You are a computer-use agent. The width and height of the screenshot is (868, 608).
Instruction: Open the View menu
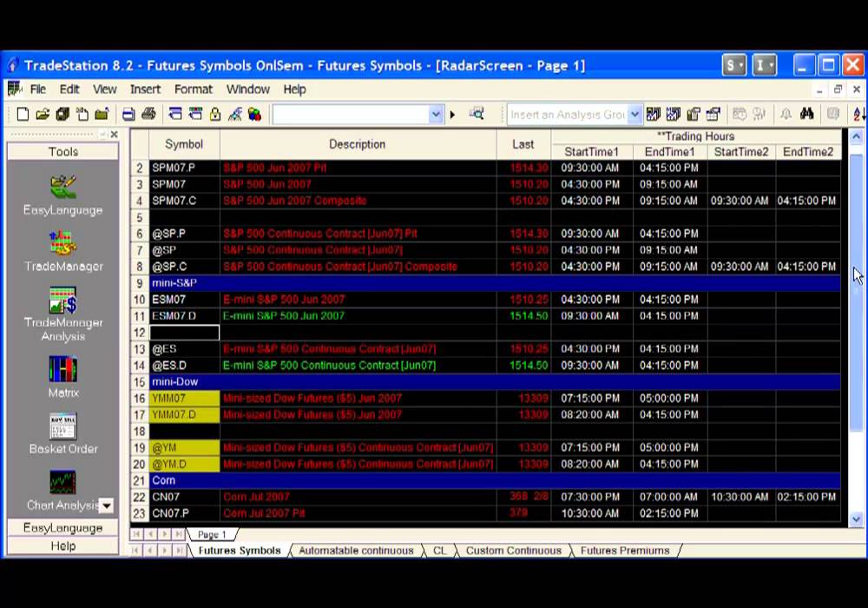[x=105, y=89]
